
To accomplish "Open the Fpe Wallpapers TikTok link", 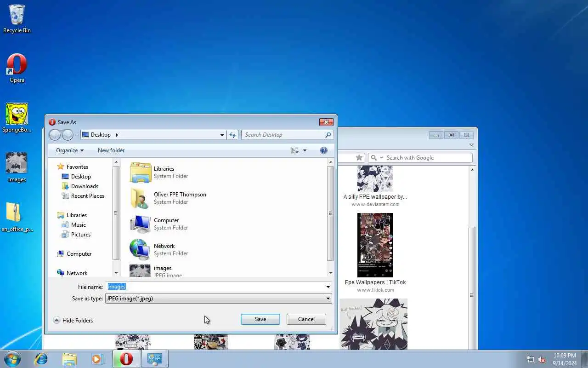I will (375, 282).
